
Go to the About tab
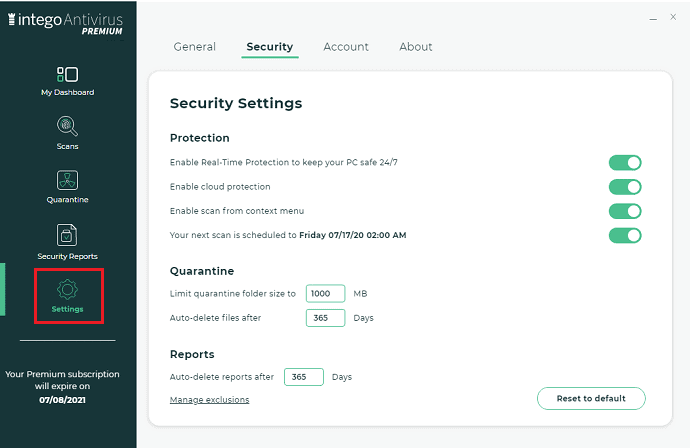[416, 47]
